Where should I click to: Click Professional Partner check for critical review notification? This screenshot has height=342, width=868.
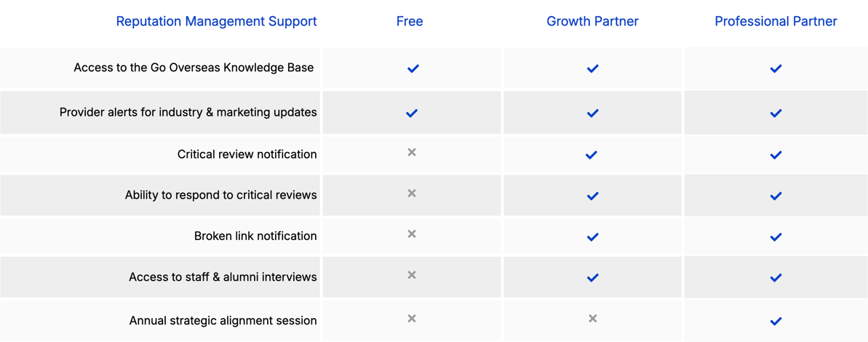[x=776, y=155]
